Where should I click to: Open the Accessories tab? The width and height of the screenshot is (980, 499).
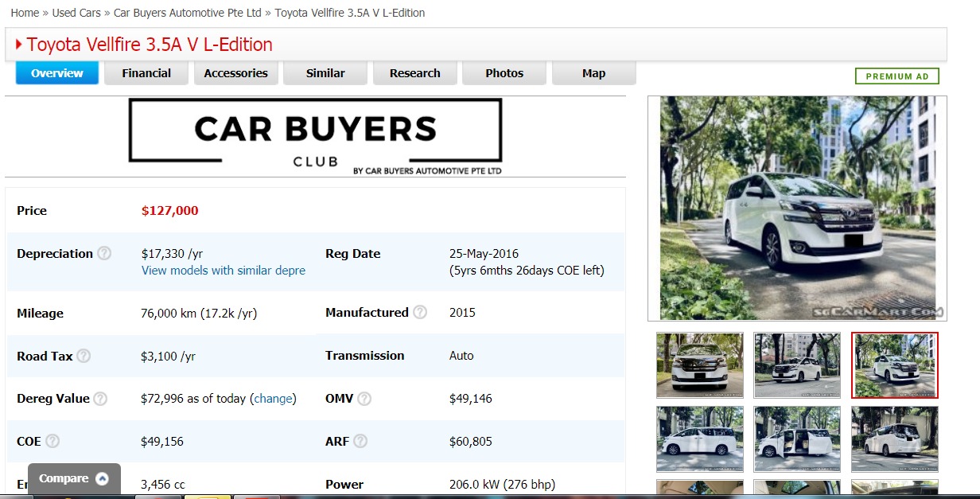235,73
